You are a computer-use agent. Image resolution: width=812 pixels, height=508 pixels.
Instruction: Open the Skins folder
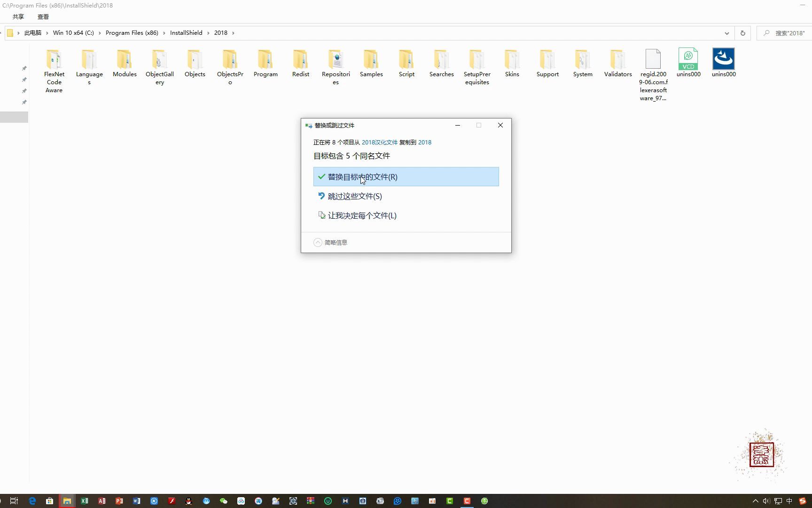tap(512, 63)
